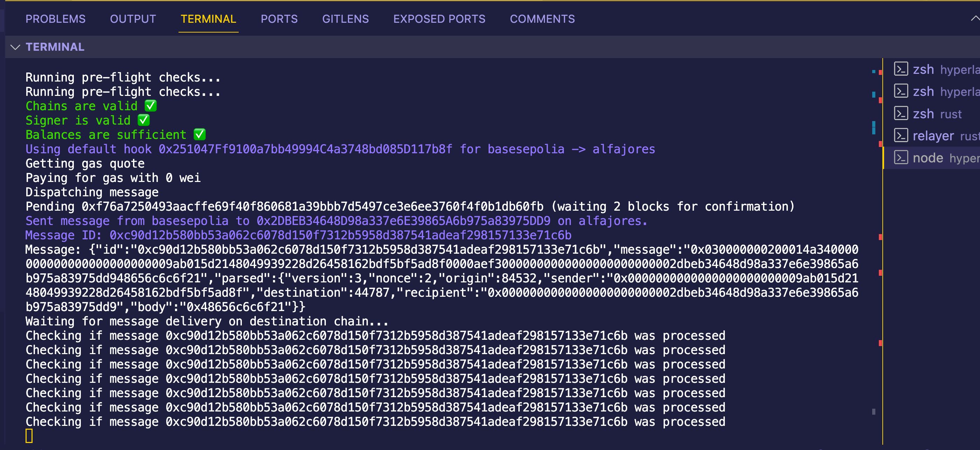Image resolution: width=980 pixels, height=450 pixels.
Task: Click 'Signer is valid' output line
Action: pyautogui.click(x=87, y=120)
